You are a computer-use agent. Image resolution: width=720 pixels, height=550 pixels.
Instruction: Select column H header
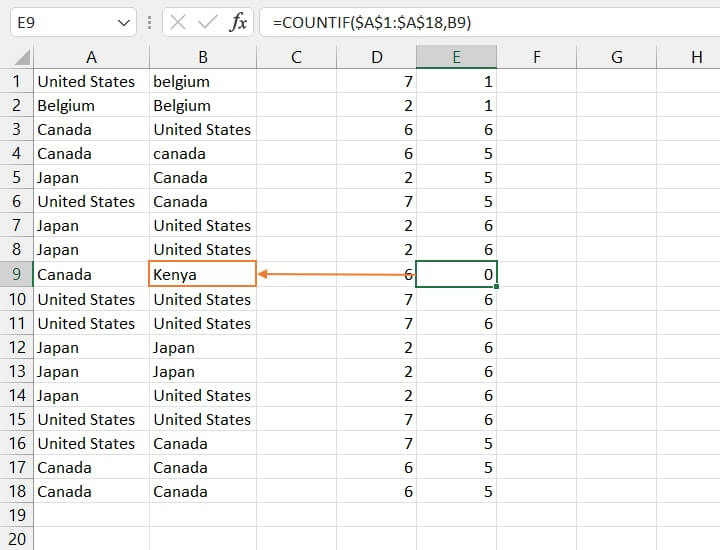696,58
